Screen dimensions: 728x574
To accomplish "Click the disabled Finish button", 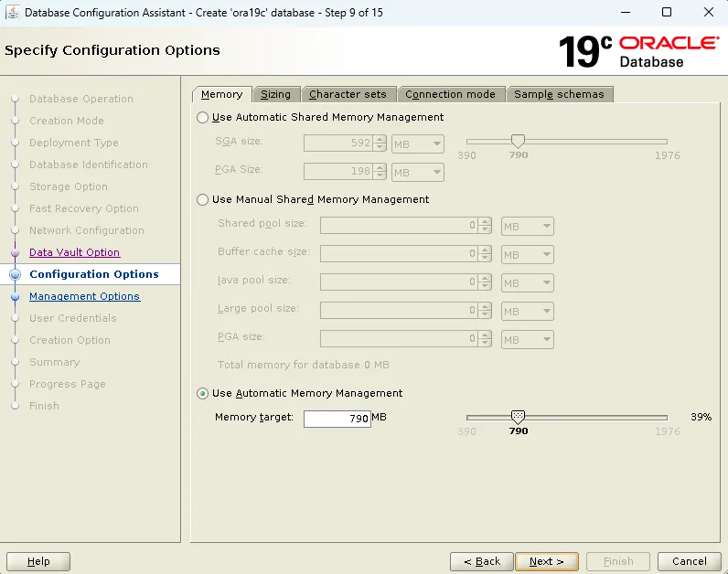I will [x=618, y=561].
